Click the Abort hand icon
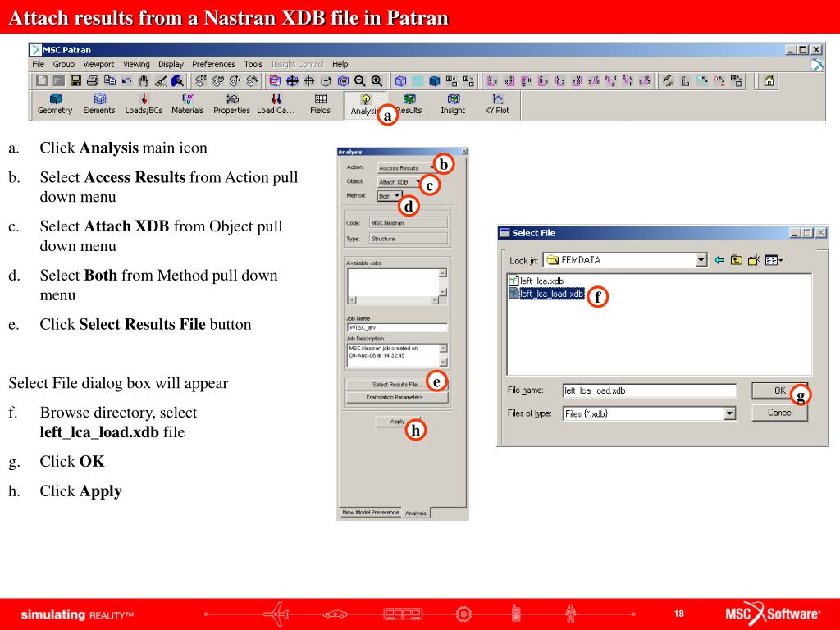Screen dimensions: 840x630 click(x=144, y=81)
